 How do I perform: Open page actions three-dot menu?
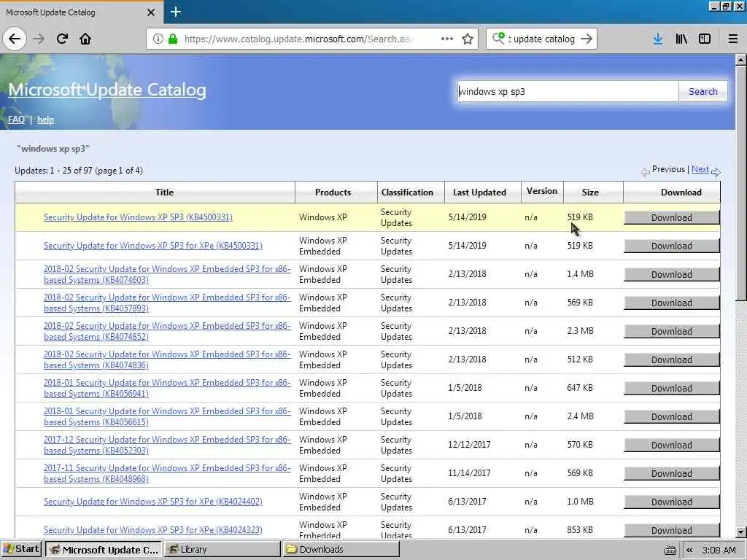coord(447,39)
